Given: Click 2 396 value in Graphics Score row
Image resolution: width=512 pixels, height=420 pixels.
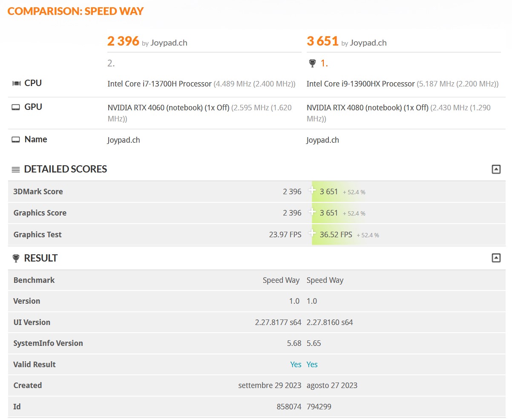Looking at the screenshot, I should [292, 213].
